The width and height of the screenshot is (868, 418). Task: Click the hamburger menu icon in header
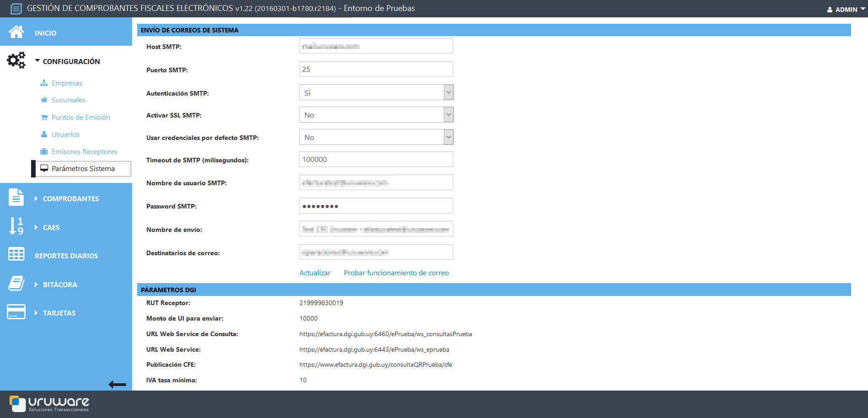click(x=16, y=9)
